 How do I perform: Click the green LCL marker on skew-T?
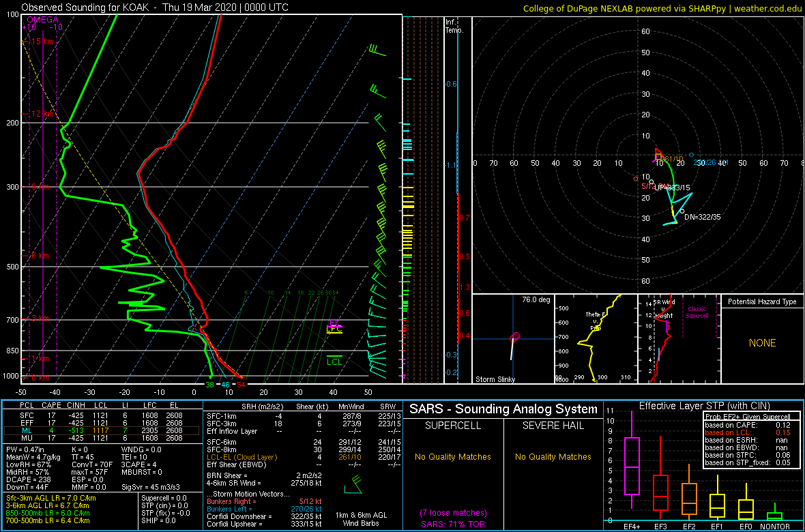(x=334, y=361)
